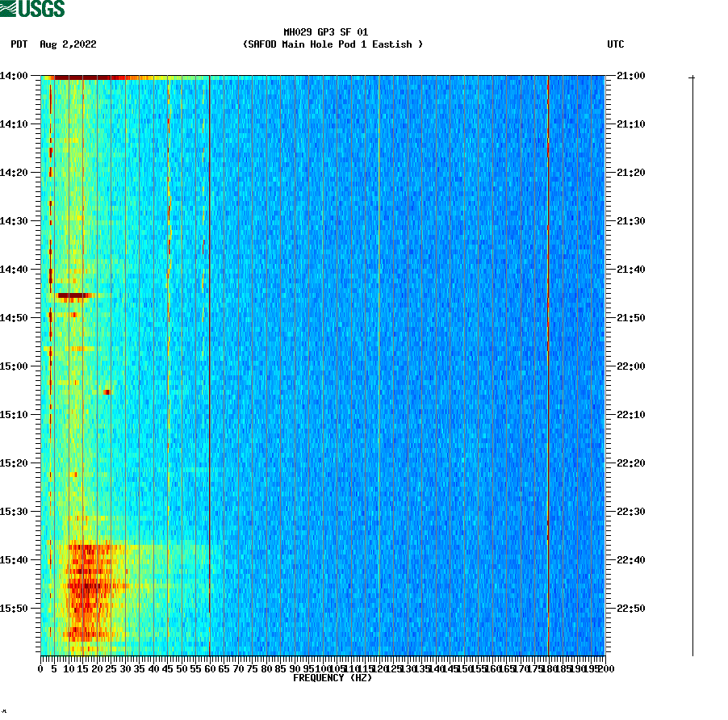Click the vertical line at 60 Hz
The image size is (728, 720).
click(209, 363)
